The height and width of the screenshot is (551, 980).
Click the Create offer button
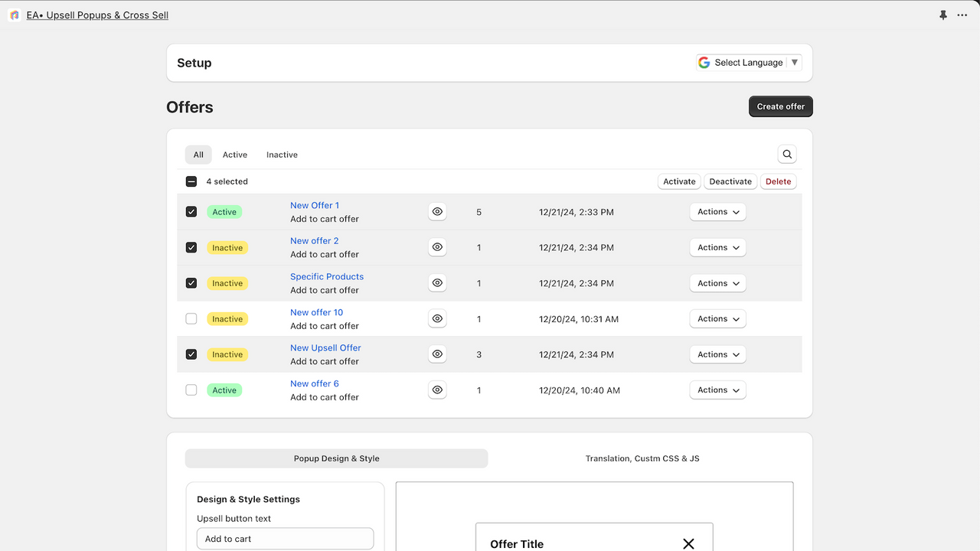pos(781,106)
